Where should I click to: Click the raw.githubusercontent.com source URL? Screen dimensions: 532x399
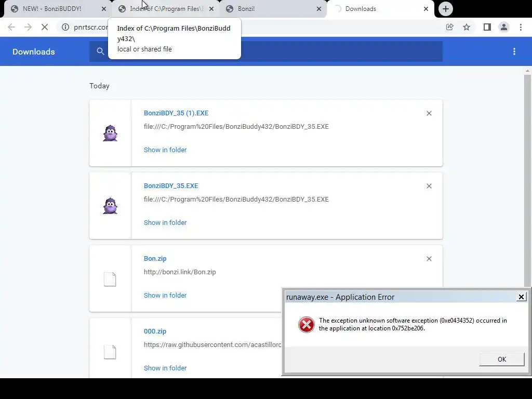click(x=212, y=345)
